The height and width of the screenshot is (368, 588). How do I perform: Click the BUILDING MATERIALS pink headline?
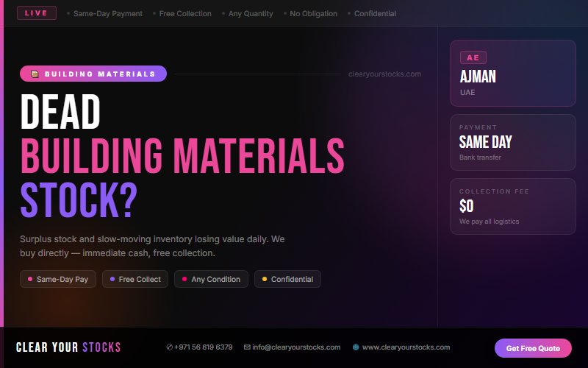click(x=182, y=155)
